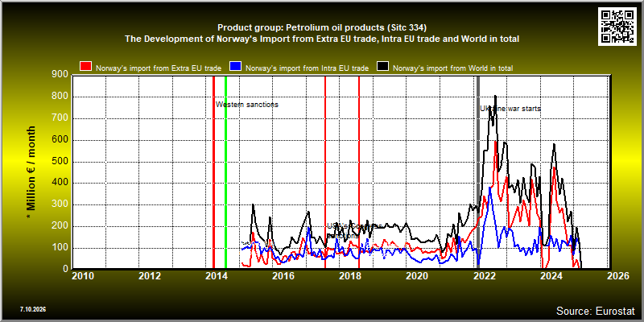Image resolution: width=644 pixels, height=322 pixels.
Task: Click the 'Million € / month' axis title
Action: tap(31, 172)
